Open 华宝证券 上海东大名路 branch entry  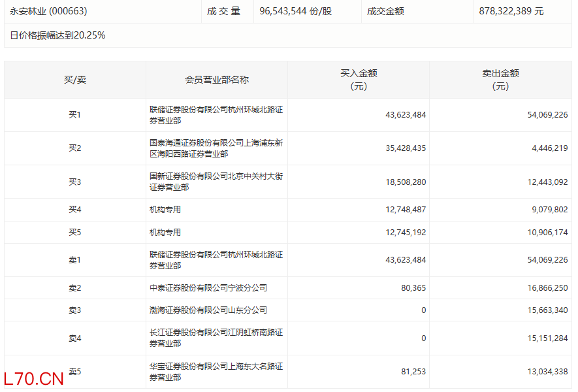216,372
